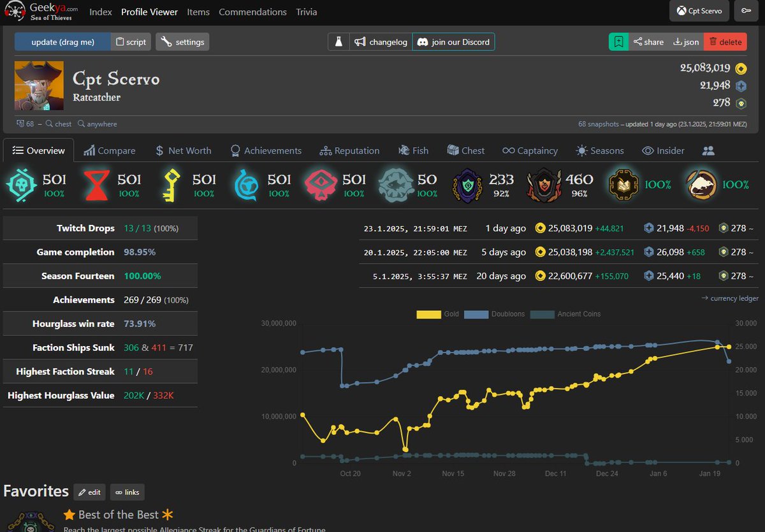This screenshot has width=765, height=532.
Task: Select the Overview tab
Action: (39, 151)
